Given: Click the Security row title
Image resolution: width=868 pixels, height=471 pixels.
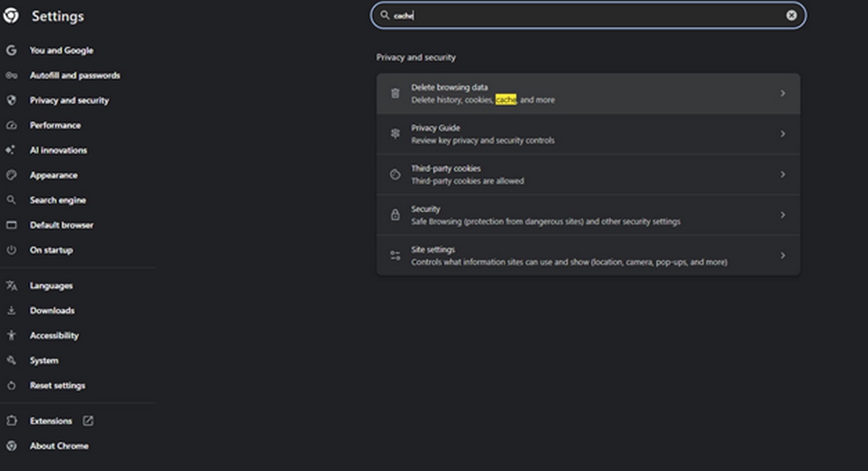Looking at the screenshot, I should 426,209.
